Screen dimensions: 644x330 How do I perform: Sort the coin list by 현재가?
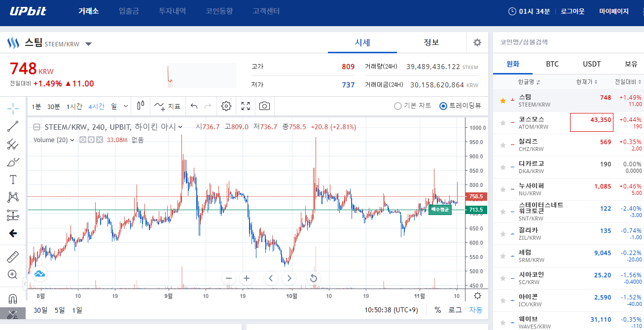(x=587, y=82)
